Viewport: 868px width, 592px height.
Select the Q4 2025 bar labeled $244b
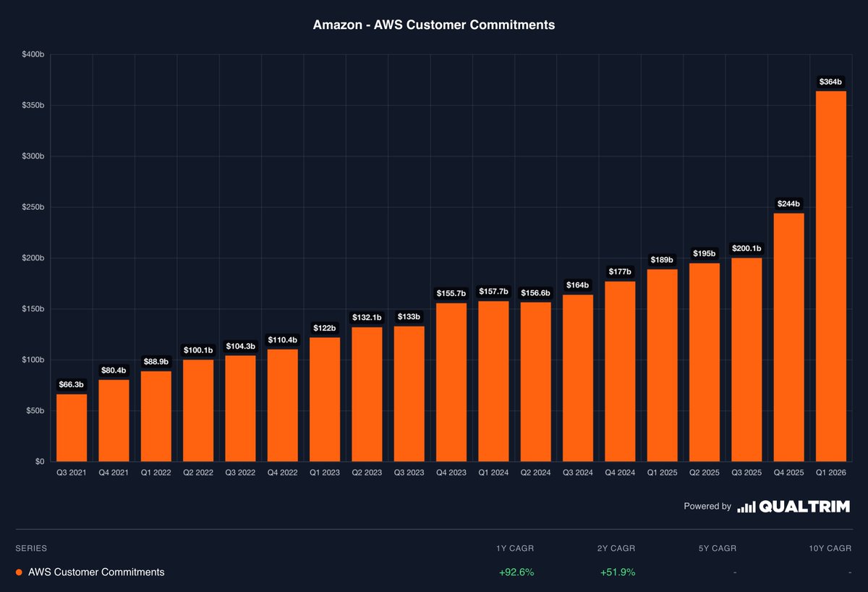(788, 337)
